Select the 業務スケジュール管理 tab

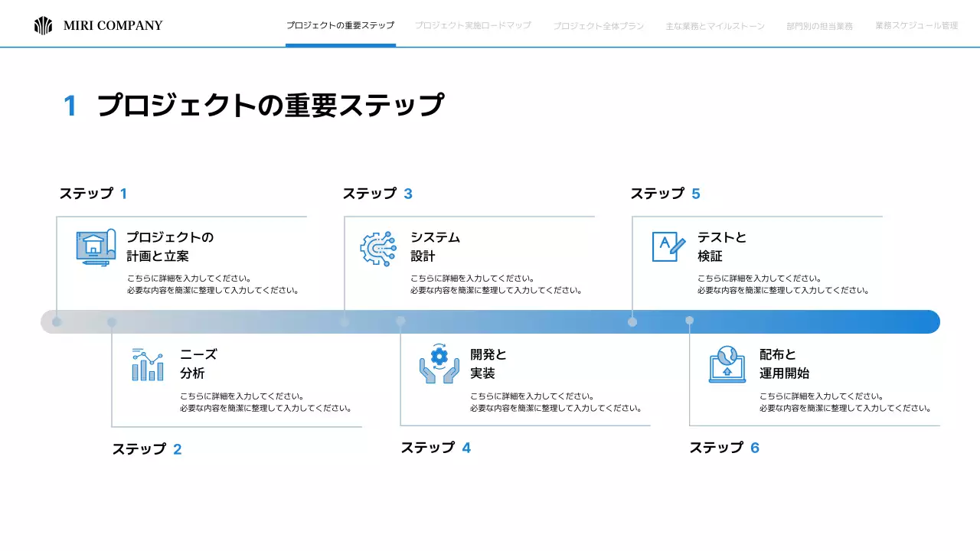tap(916, 24)
